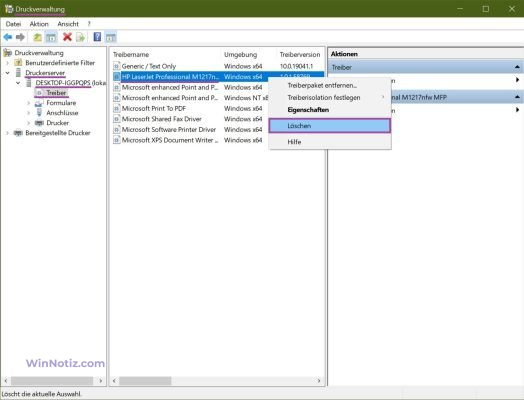This screenshot has width=524, height=400.
Task: Click the Druckerserver server icon
Action: coord(18,73)
